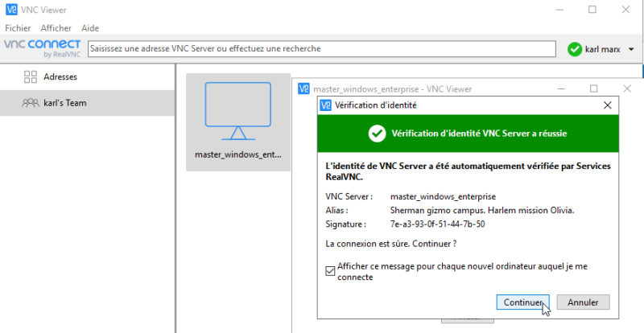
Task: Minimize the main VNC Viewer window
Action: point(560,10)
